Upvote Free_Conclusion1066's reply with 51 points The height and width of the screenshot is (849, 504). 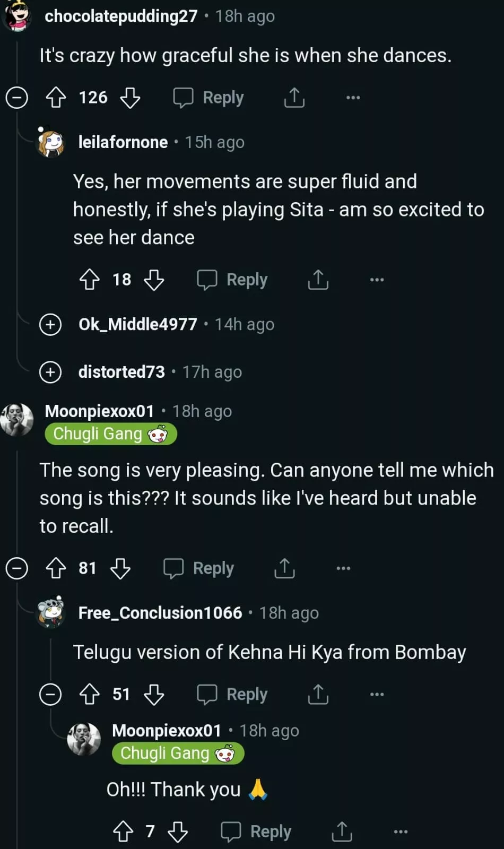[x=89, y=694]
